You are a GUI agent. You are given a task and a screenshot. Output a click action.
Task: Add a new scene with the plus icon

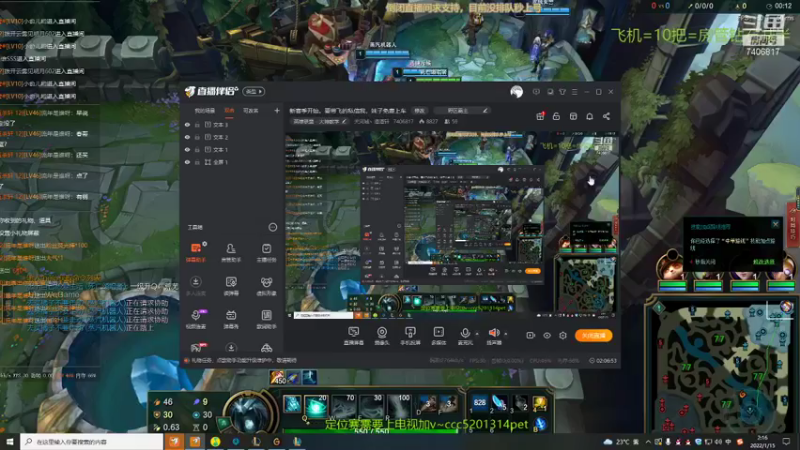(x=277, y=110)
